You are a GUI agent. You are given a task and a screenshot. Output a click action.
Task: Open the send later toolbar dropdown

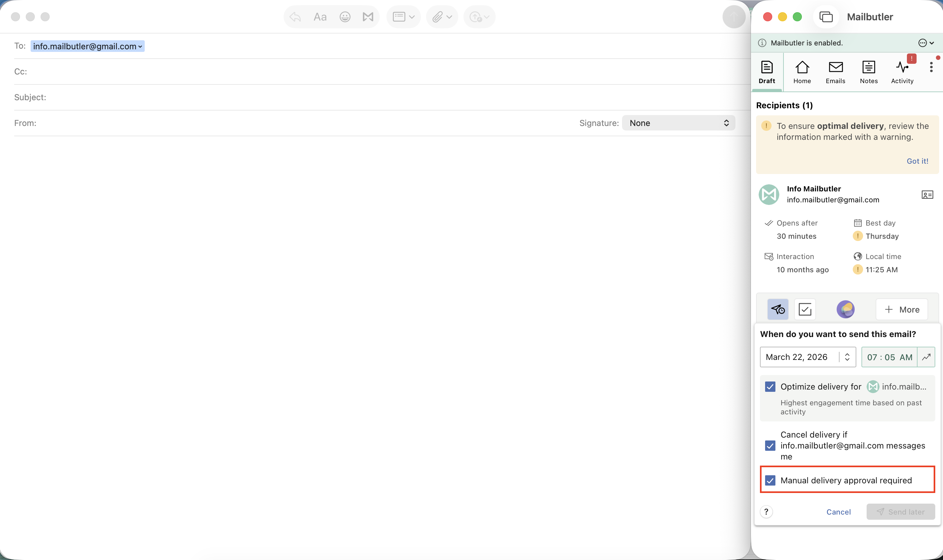tap(479, 17)
